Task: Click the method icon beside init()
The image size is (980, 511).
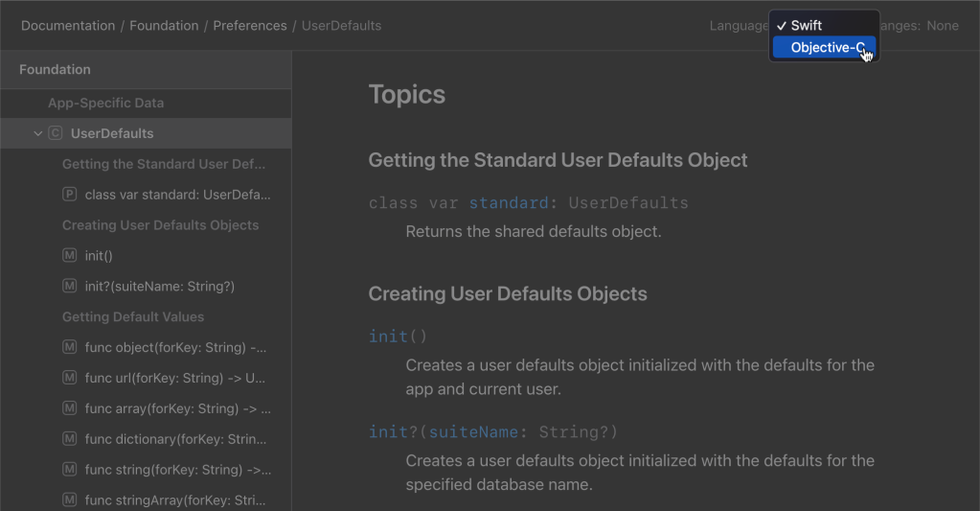Action: 69,255
